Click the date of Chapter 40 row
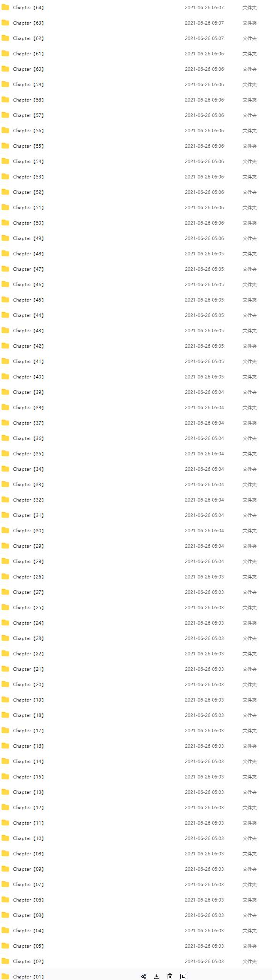Image resolution: width=272 pixels, height=980 pixels. coord(204,377)
